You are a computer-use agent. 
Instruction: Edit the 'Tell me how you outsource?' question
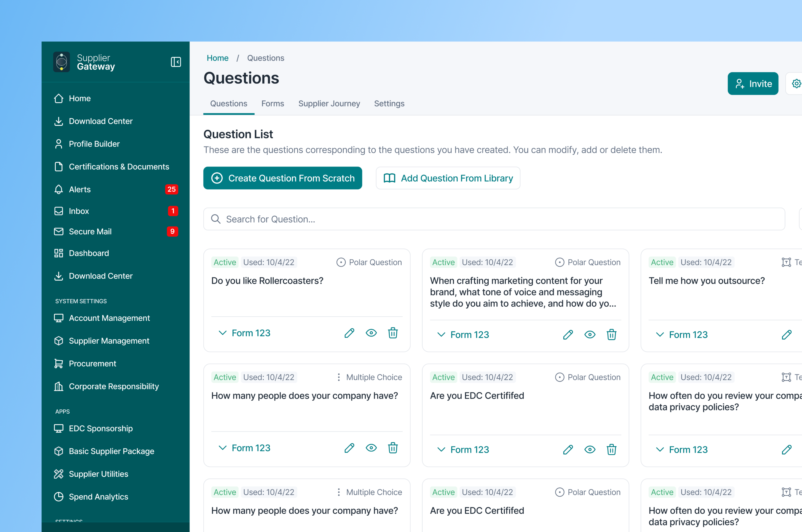click(787, 335)
